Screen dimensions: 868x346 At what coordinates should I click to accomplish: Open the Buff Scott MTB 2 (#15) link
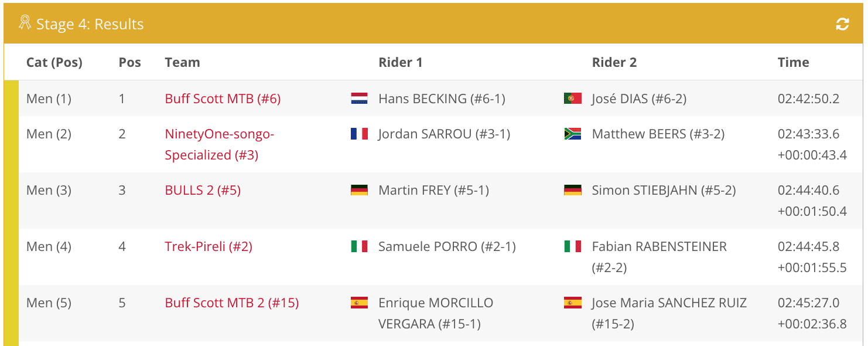[232, 303]
